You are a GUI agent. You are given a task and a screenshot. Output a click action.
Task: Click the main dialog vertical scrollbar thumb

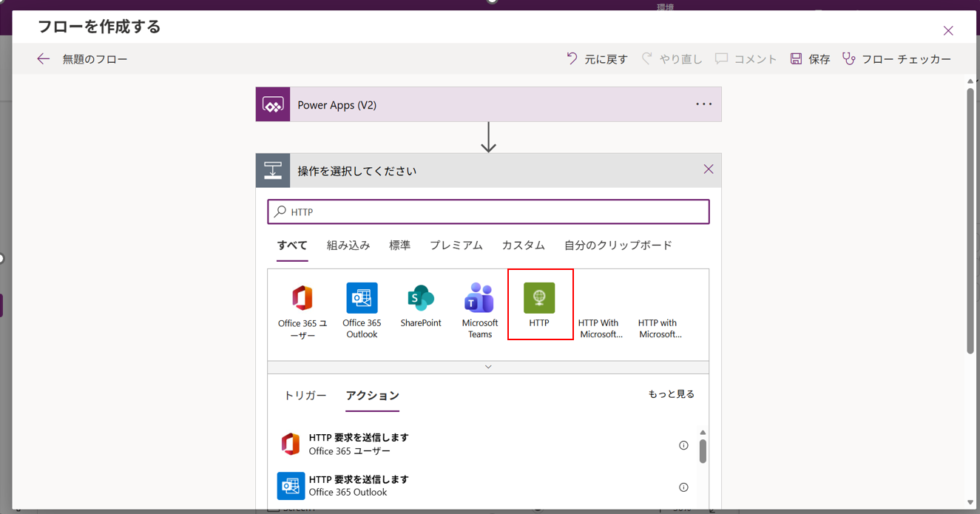click(x=970, y=220)
